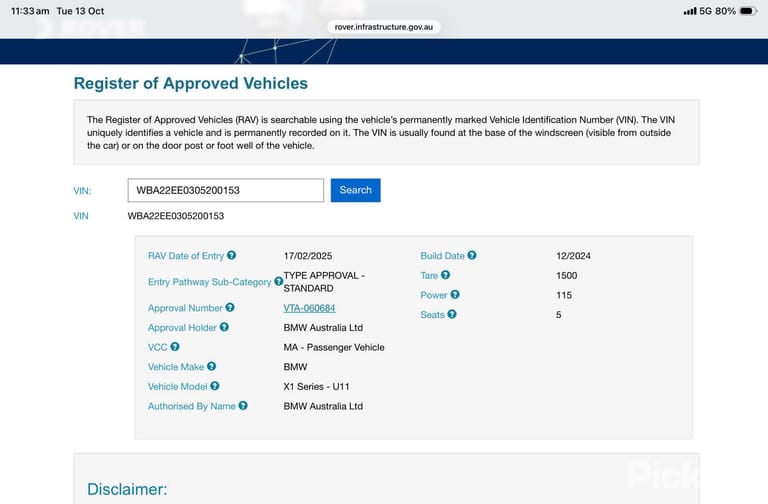Click Vehicle Model help icon
The width and height of the screenshot is (768, 504).
215,386
